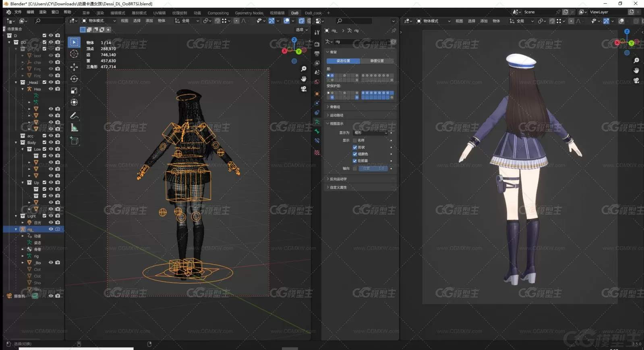This screenshot has width=644, height=350.
Task: Open the 选项 dropdown in left viewport
Action: point(302,30)
